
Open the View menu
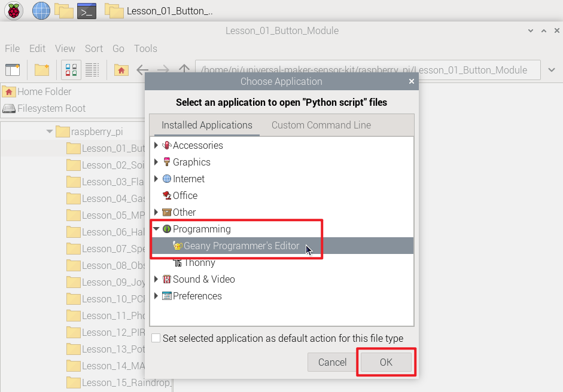[x=65, y=48]
